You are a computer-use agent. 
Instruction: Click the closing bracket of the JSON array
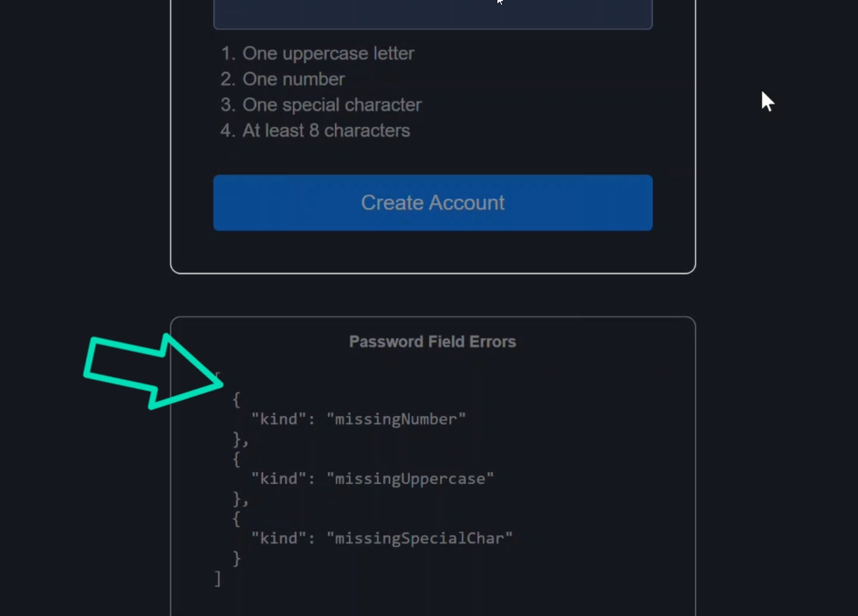coord(217,577)
